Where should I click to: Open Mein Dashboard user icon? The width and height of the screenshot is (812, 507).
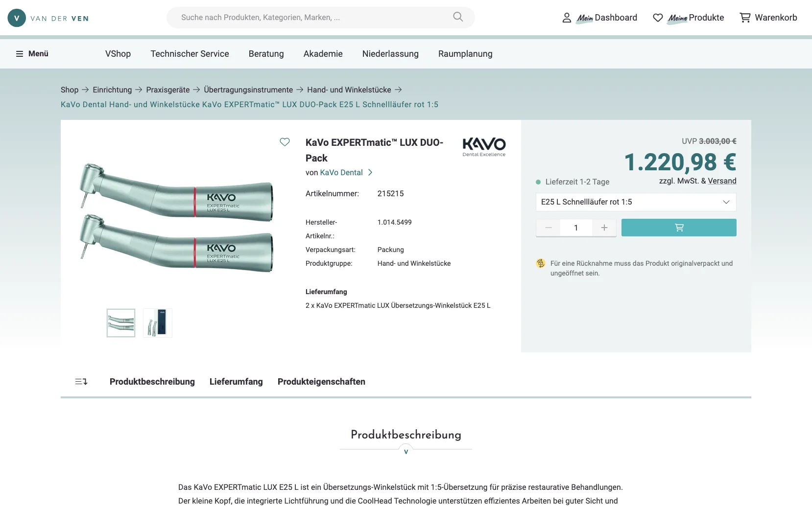coord(567,18)
